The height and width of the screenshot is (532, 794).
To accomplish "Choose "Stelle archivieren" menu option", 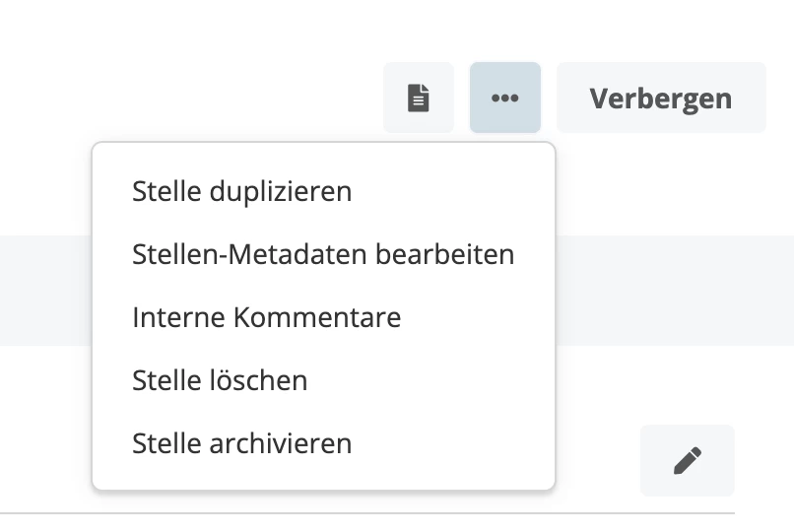I will 241,443.
